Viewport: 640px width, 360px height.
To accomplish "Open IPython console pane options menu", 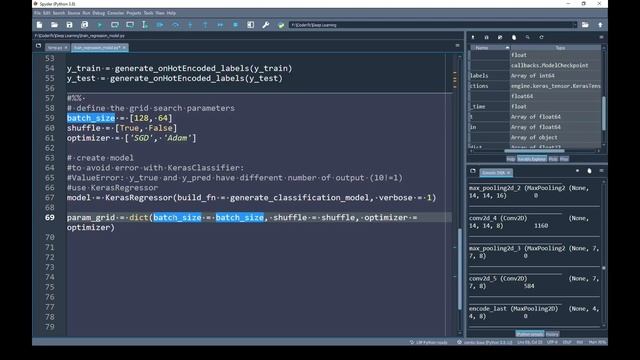I will (601, 171).
